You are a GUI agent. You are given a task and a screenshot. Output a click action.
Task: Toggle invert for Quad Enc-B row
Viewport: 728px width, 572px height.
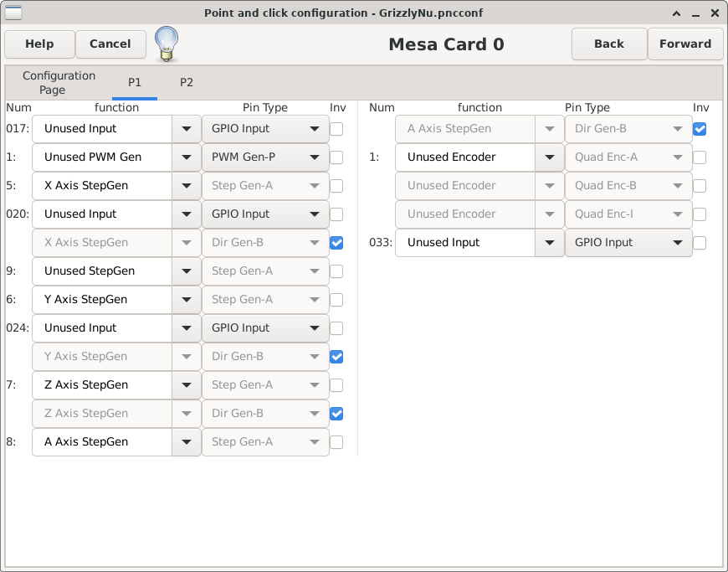coord(700,186)
